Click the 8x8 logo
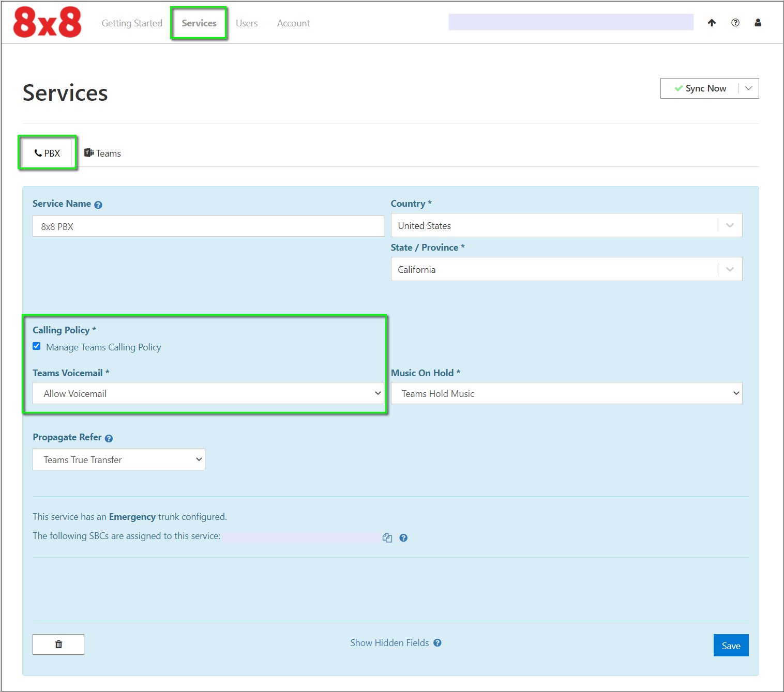Image resolution: width=784 pixels, height=692 pixels. pos(47,22)
